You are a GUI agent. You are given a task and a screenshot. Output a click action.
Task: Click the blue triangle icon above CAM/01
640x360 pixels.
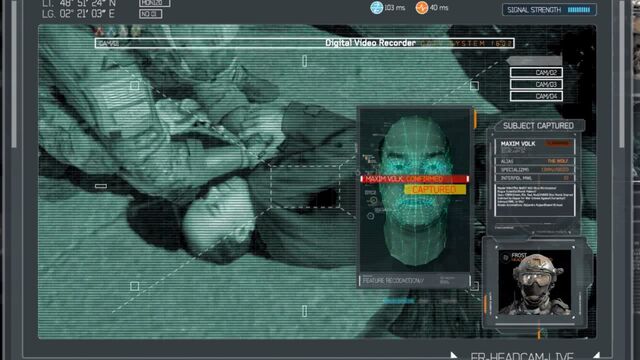(x=111, y=31)
